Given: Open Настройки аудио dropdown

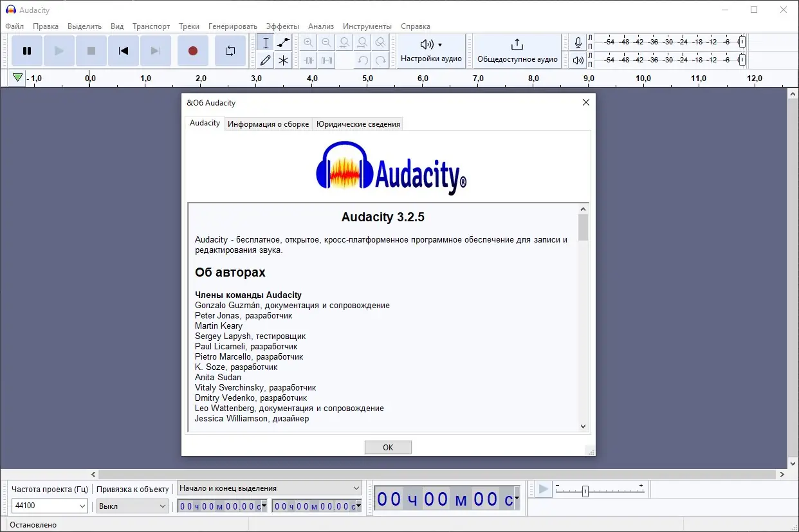Looking at the screenshot, I should (x=431, y=51).
